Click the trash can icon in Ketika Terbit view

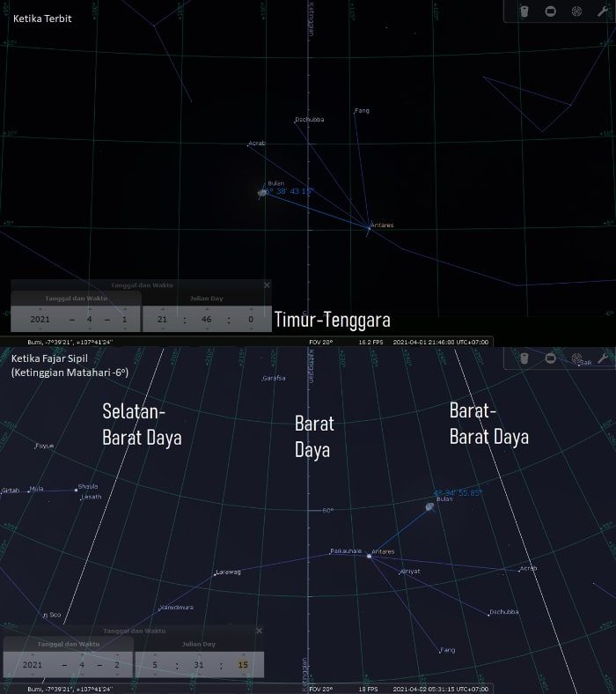click(524, 11)
